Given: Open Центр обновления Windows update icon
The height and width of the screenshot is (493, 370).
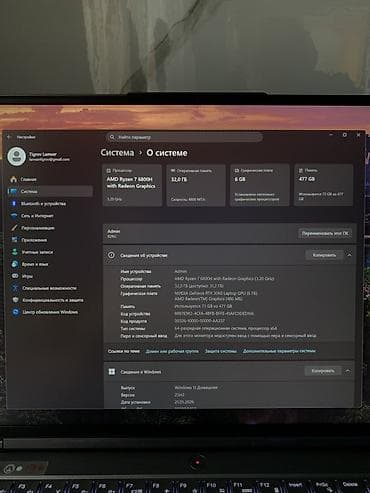Looking at the screenshot, I should coord(16,312).
